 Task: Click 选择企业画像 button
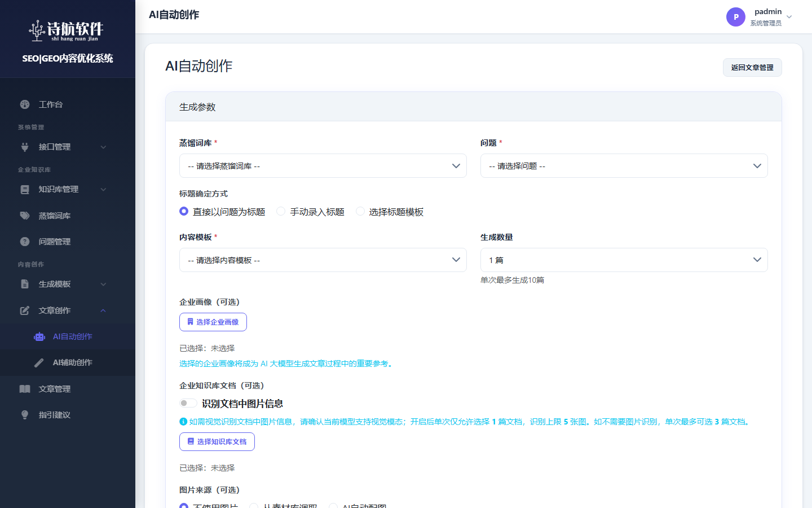point(213,322)
